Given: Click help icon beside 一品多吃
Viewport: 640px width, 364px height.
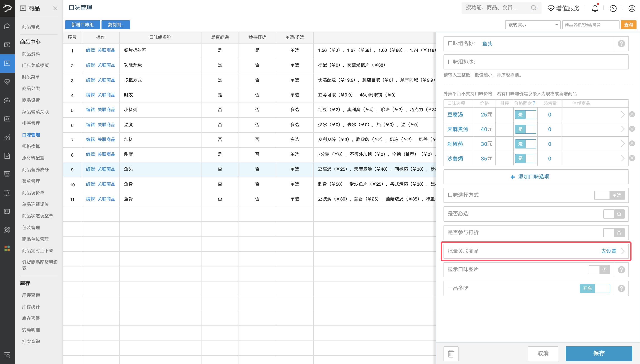Looking at the screenshot, I should [621, 288].
